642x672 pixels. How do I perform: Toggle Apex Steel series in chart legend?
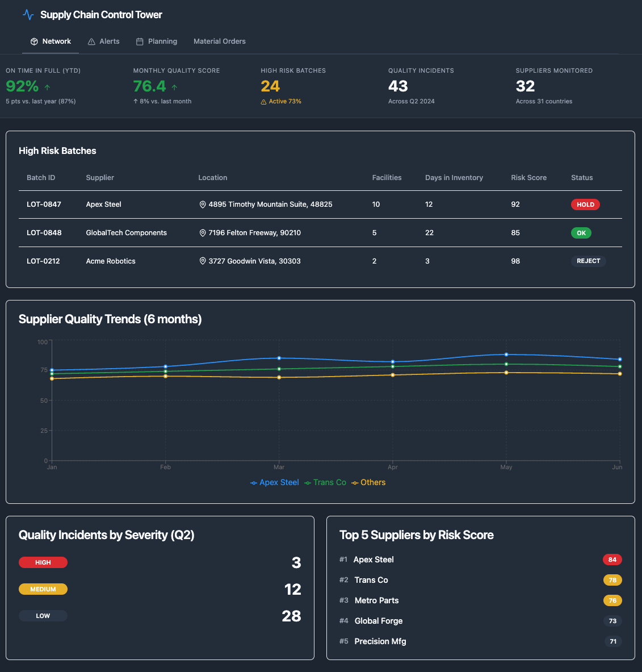pyautogui.click(x=275, y=482)
